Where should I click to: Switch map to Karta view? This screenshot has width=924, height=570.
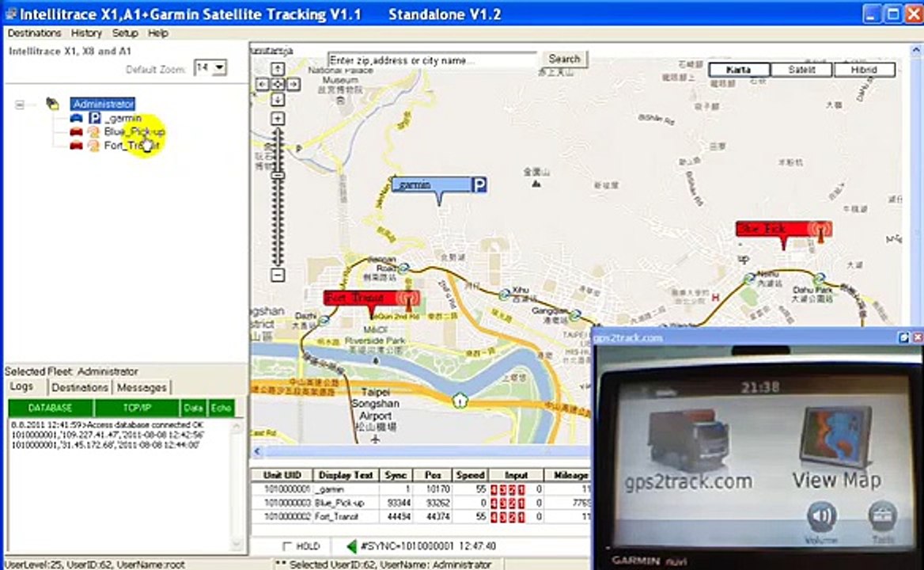coord(739,70)
